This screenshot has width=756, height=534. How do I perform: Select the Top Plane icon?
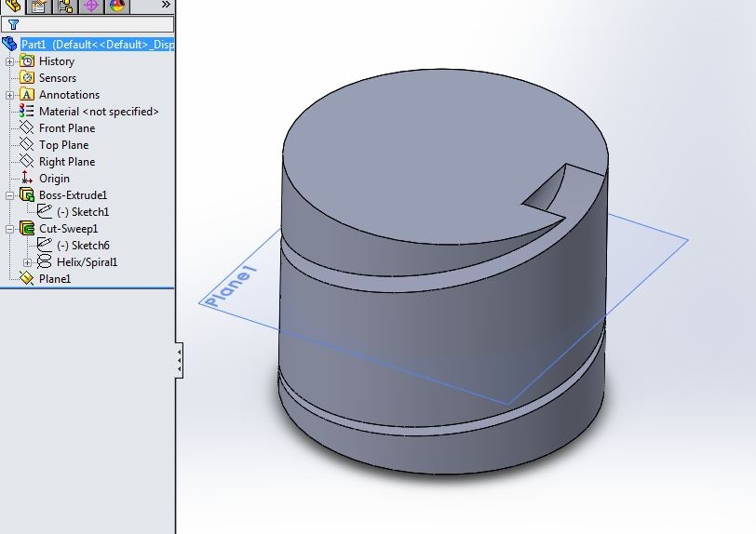click(x=26, y=144)
